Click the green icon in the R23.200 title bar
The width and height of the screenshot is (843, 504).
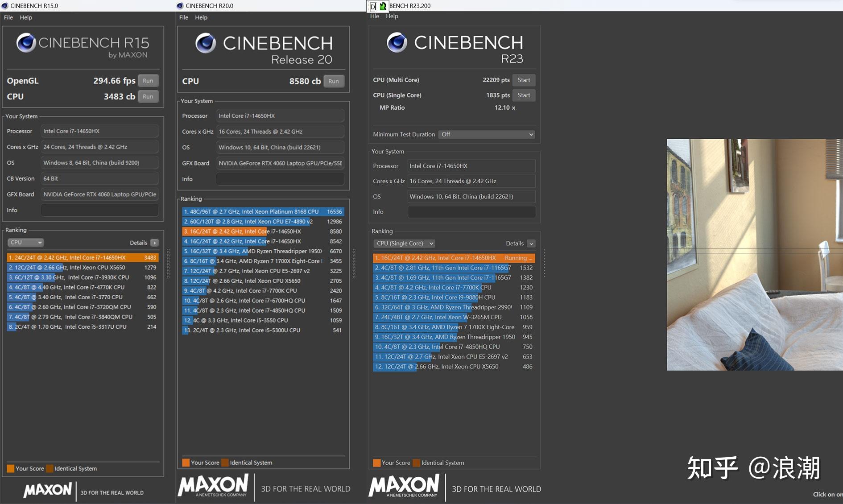pos(383,6)
